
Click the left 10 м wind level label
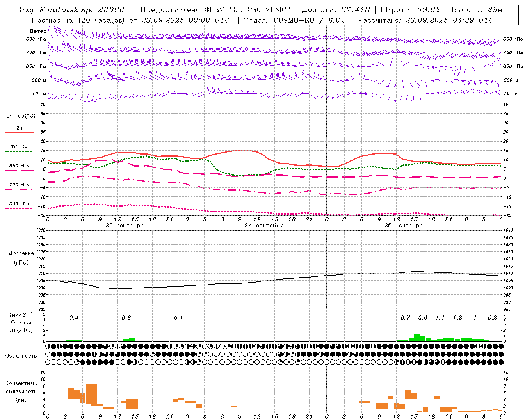click(x=39, y=94)
